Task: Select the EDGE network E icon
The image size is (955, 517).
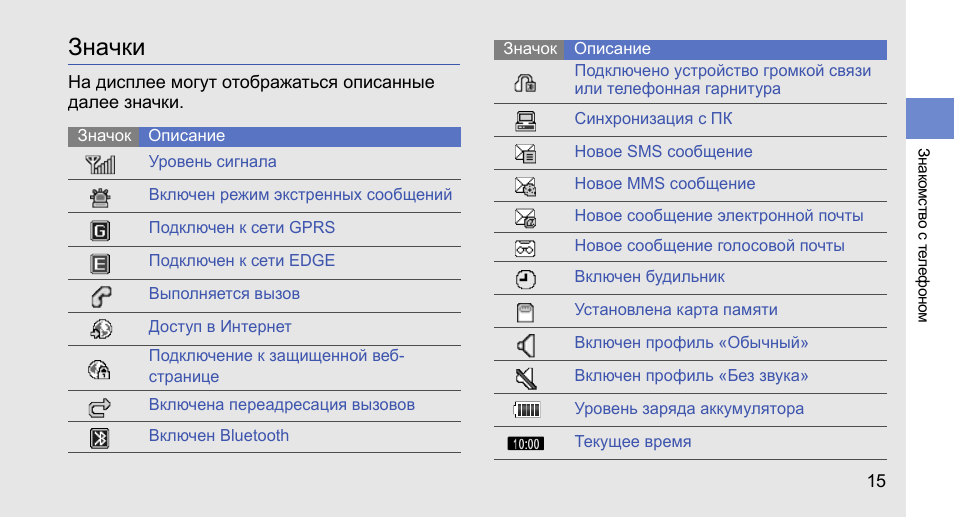Action: coord(100,264)
